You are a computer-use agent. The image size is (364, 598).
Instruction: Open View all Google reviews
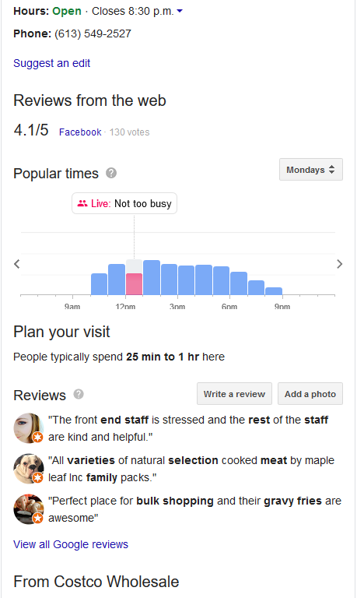tap(71, 544)
